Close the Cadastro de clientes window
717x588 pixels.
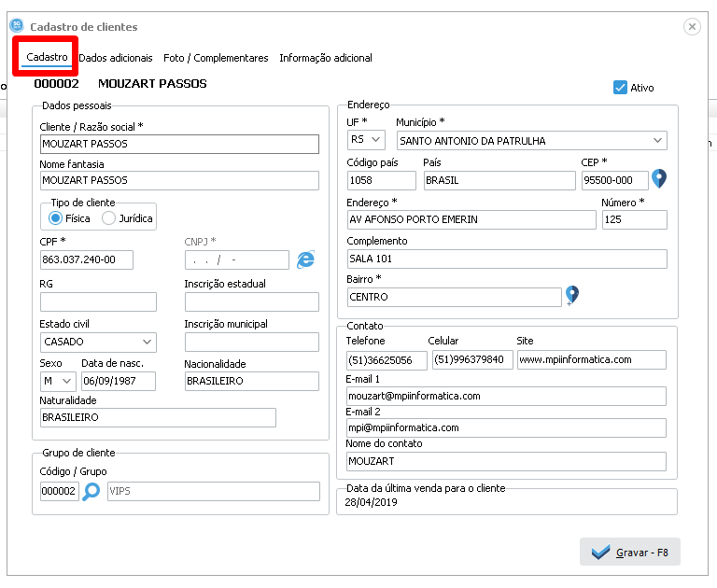point(692,27)
